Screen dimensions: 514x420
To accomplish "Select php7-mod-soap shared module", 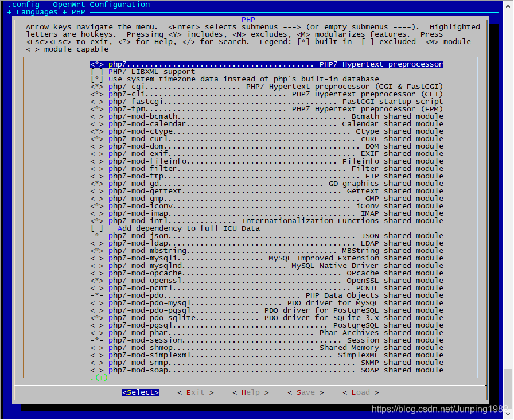I will 267,370.
